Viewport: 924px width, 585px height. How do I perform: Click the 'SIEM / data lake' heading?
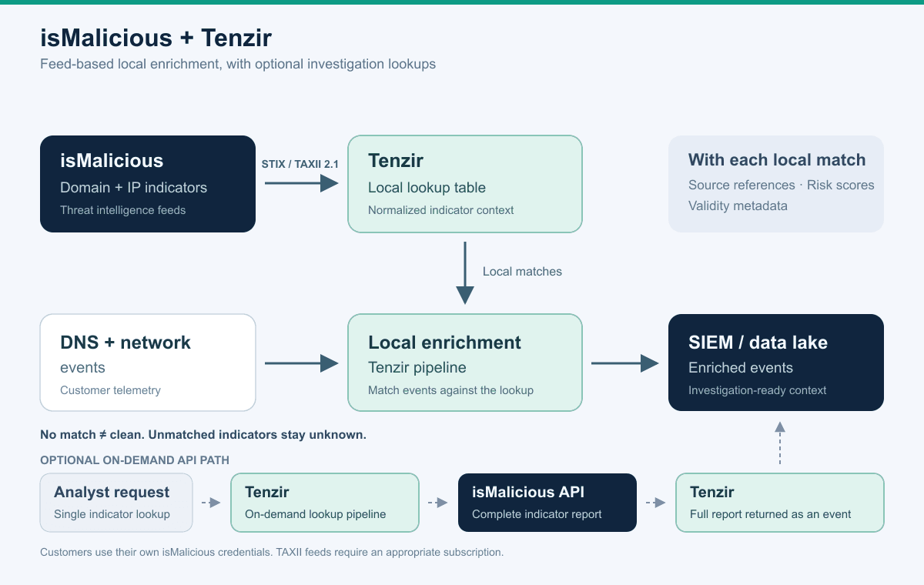click(758, 343)
